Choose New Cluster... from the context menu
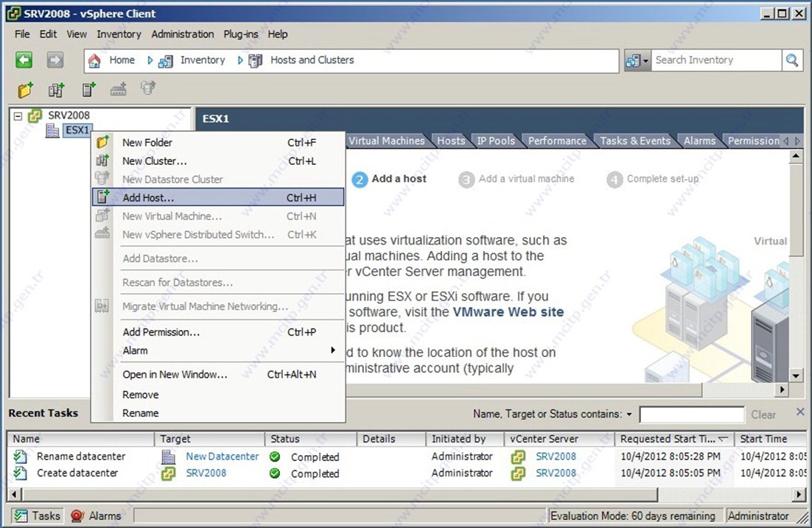The width and height of the screenshot is (812, 528). tap(218, 161)
